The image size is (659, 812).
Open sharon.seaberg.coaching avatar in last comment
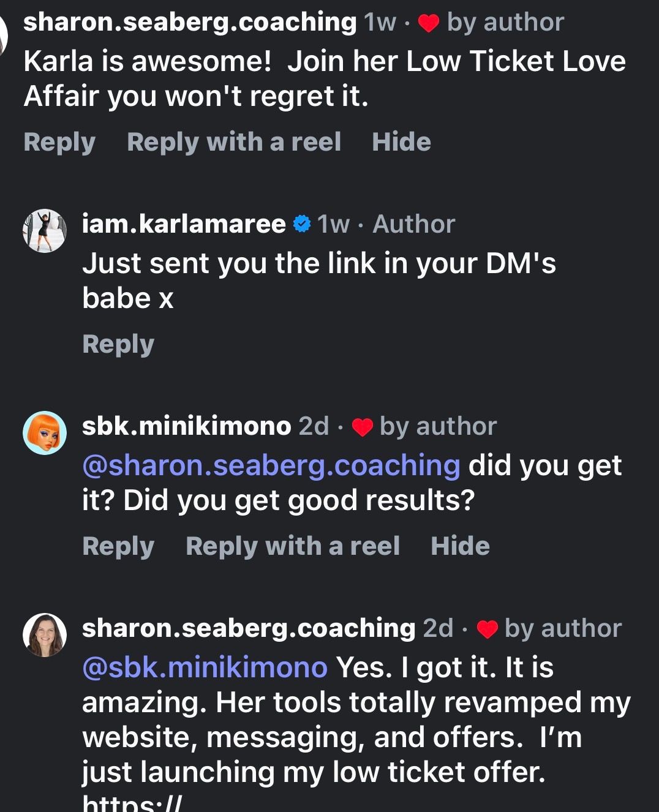pyautogui.click(x=44, y=634)
